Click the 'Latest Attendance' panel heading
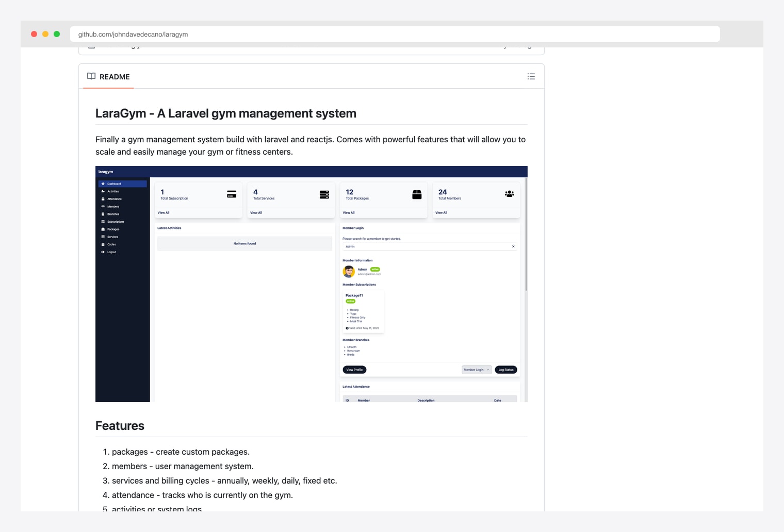Screen dimensions: 784x532 (x=356, y=387)
